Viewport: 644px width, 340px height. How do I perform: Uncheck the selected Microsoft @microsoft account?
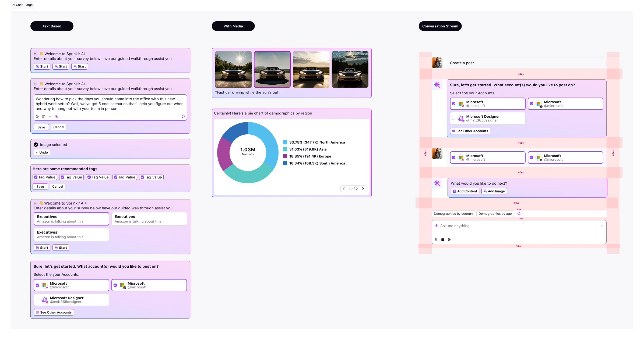click(x=37, y=285)
